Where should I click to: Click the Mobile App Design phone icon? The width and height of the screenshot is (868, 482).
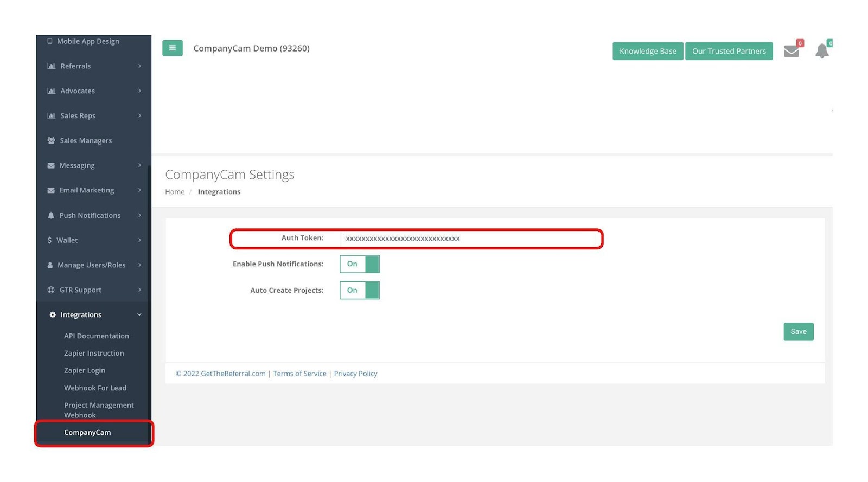click(x=50, y=41)
